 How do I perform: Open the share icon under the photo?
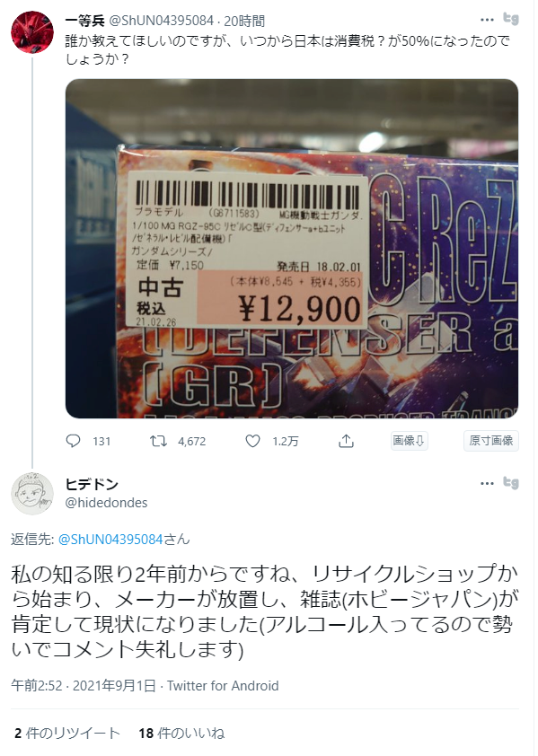[x=346, y=441]
